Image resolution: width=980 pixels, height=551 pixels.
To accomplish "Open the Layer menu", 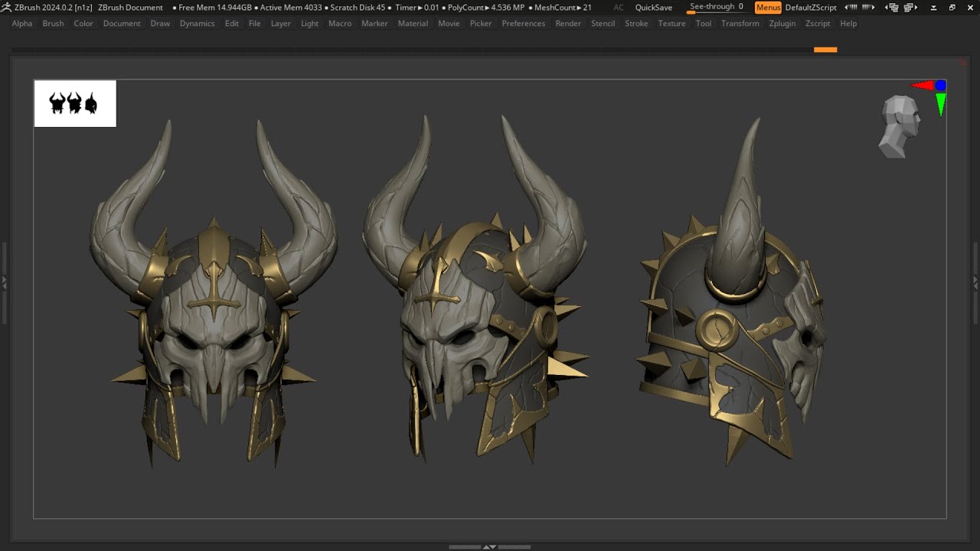I will click(281, 24).
